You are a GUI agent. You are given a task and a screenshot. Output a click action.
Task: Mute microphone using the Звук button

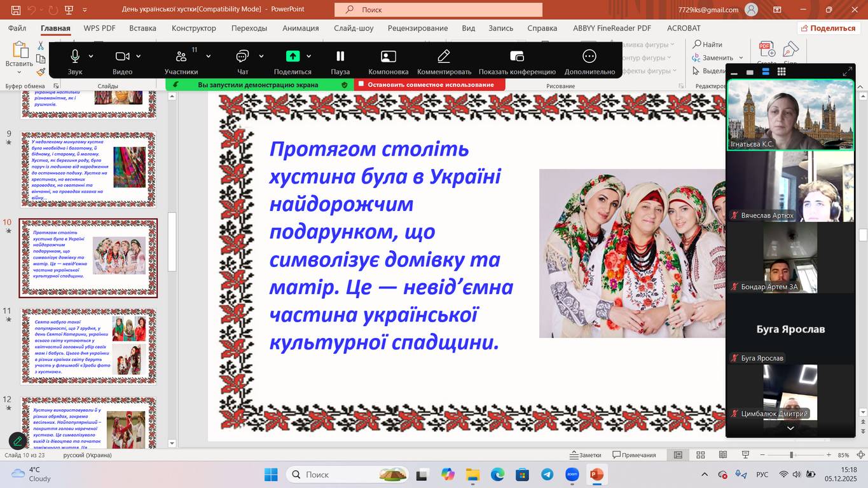point(75,57)
